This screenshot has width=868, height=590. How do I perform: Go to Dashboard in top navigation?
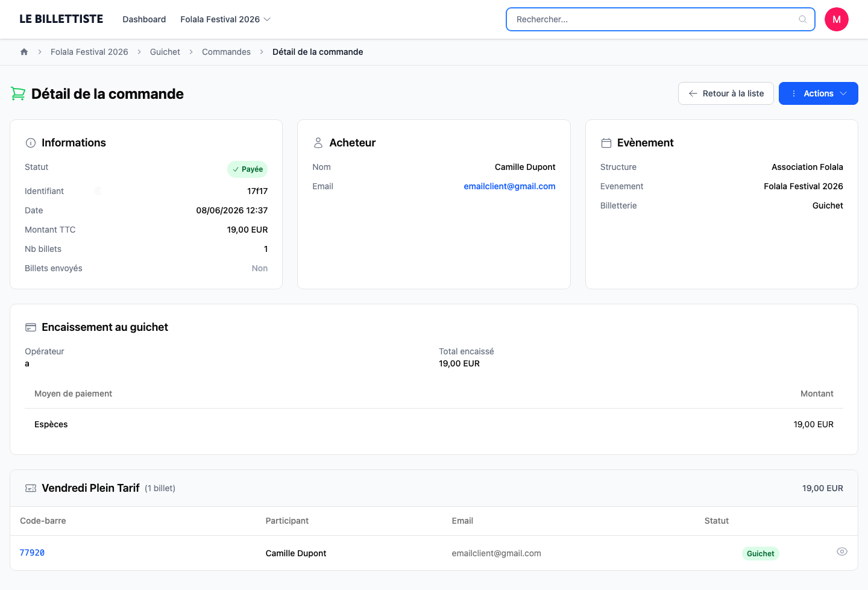coord(144,19)
